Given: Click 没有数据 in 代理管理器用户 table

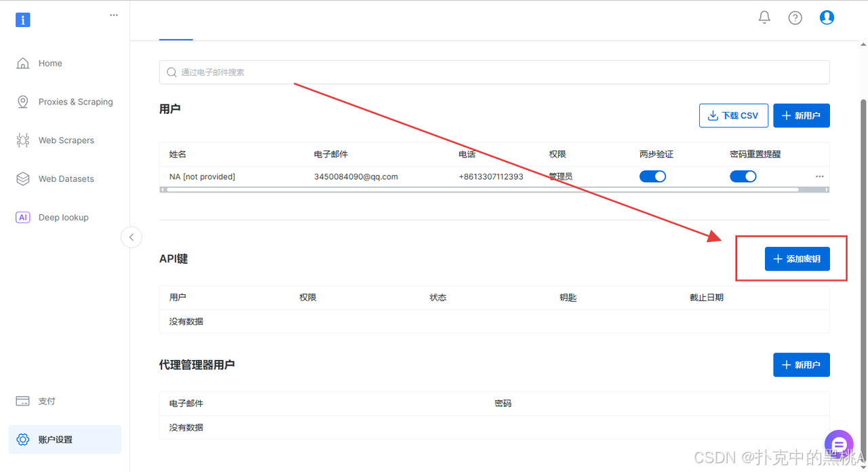Looking at the screenshot, I should [x=186, y=427].
